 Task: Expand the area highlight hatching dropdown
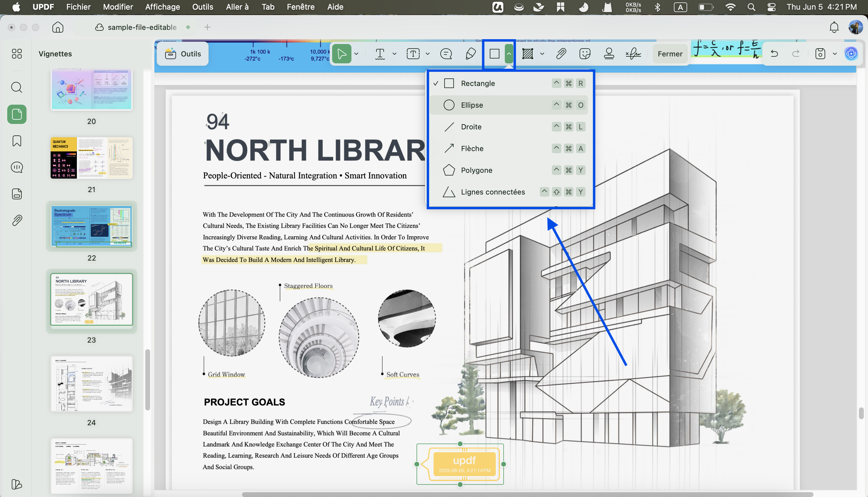point(542,54)
